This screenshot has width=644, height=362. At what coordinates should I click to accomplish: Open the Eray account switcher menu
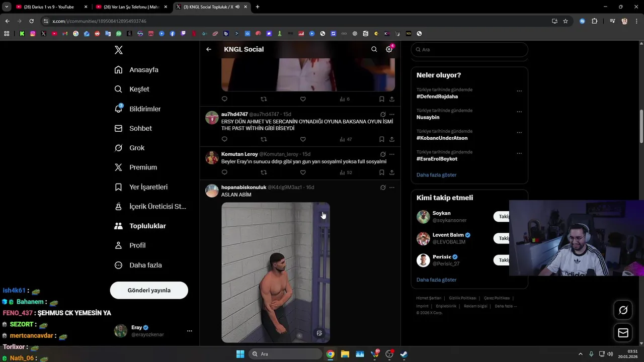coord(153,331)
